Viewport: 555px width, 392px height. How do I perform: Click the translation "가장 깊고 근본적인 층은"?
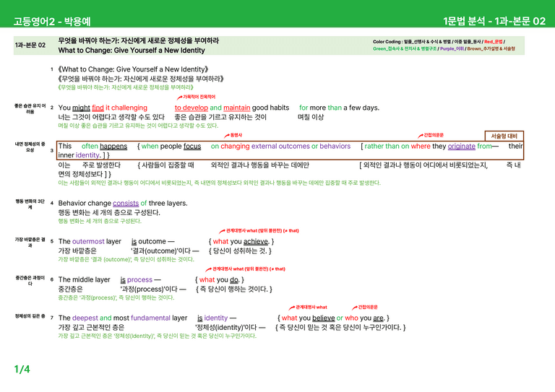[91, 327]
